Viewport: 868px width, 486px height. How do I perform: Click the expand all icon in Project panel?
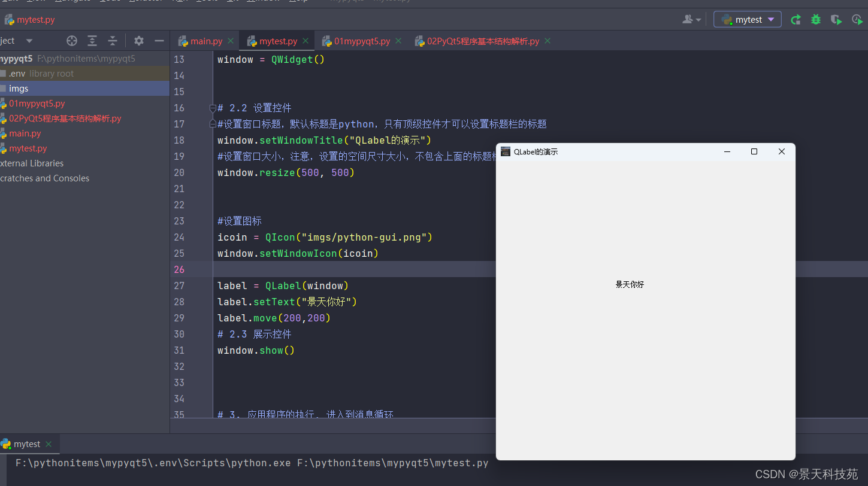pos(92,41)
